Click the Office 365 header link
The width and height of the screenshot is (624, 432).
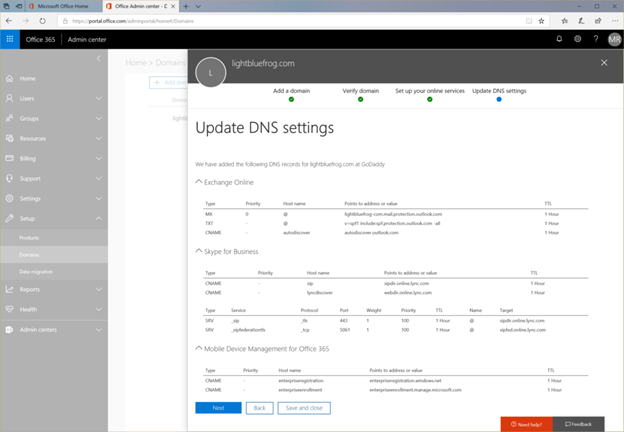(x=40, y=39)
